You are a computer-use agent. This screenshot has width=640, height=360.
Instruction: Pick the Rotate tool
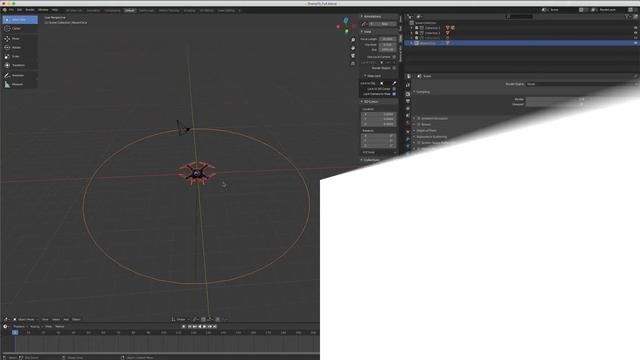tap(20, 47)
